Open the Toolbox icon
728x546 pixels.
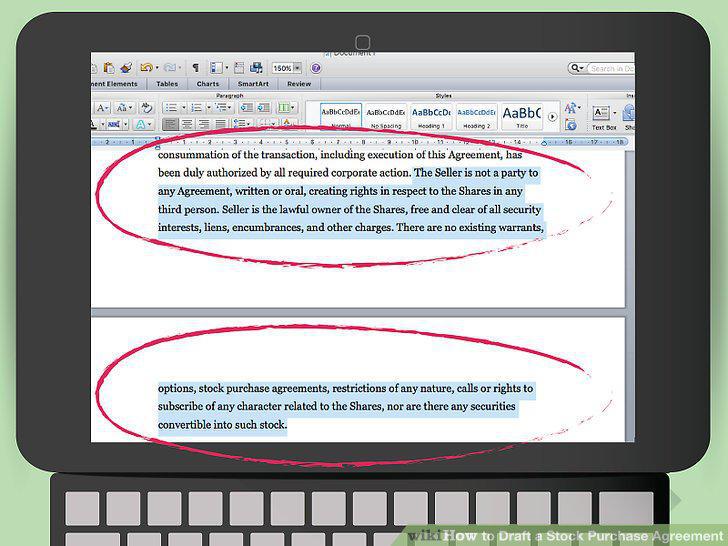239,68
